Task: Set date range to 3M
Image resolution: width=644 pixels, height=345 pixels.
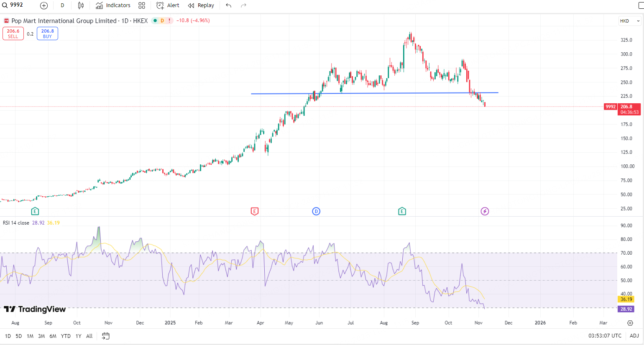Action: [x=41, y=336]
